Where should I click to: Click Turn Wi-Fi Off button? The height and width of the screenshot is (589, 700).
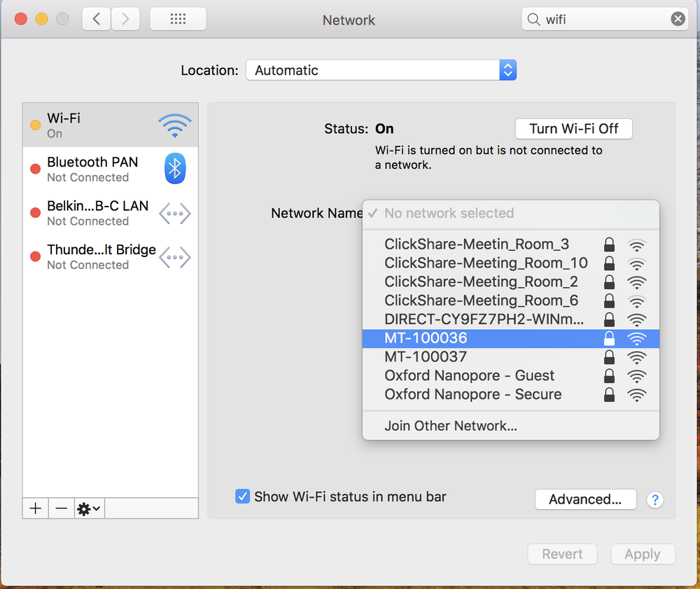tap(574, 129)
